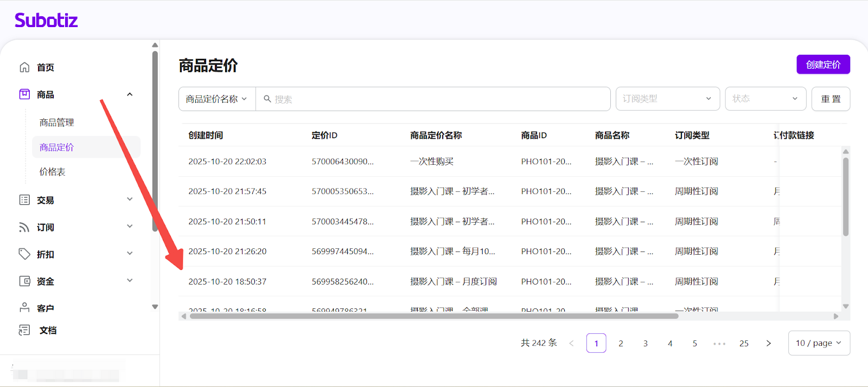Click the 资金 wallet icon
The height and width of the screenshot is (387, 868).
point(24,281)
